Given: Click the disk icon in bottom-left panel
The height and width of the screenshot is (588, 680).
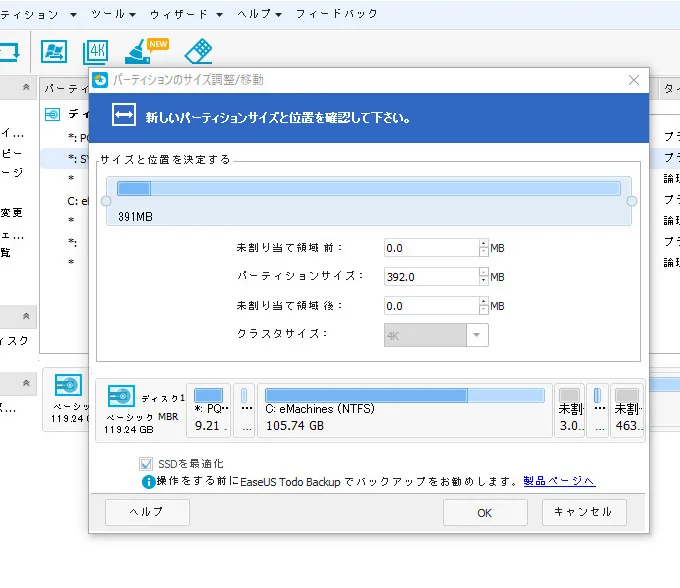Looking at the screenshot, I should coord(68,386).
